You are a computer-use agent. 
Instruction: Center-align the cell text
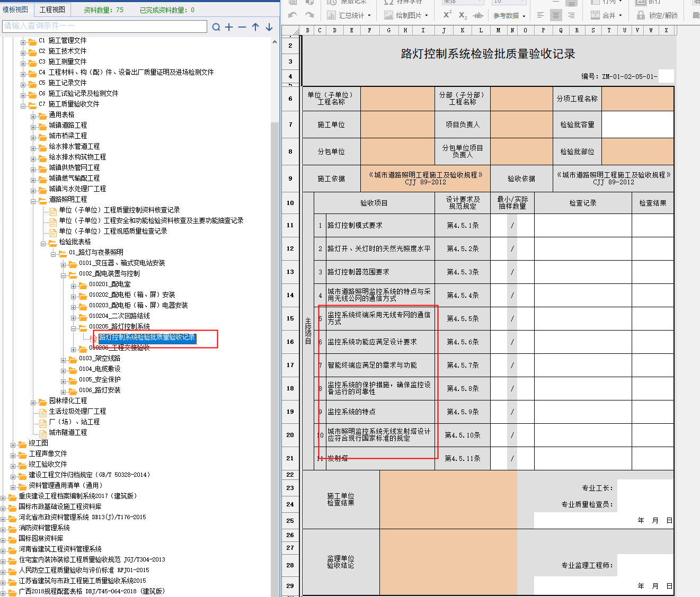555,15
